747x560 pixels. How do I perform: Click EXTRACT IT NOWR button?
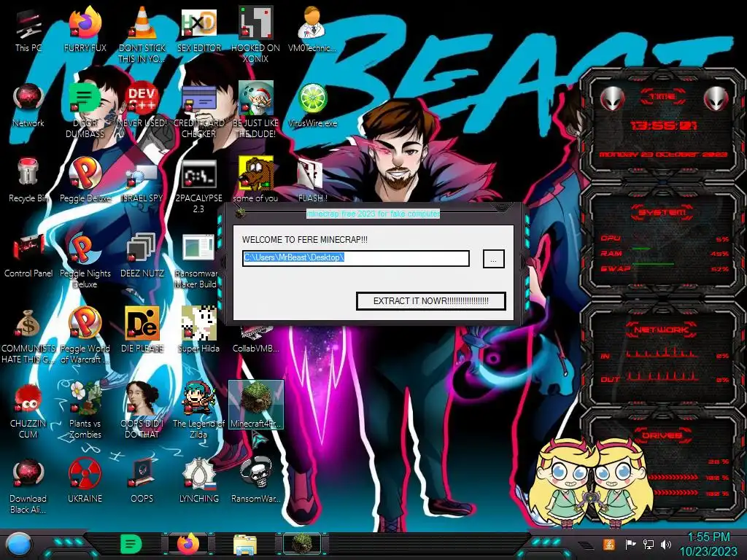[430, 301]
